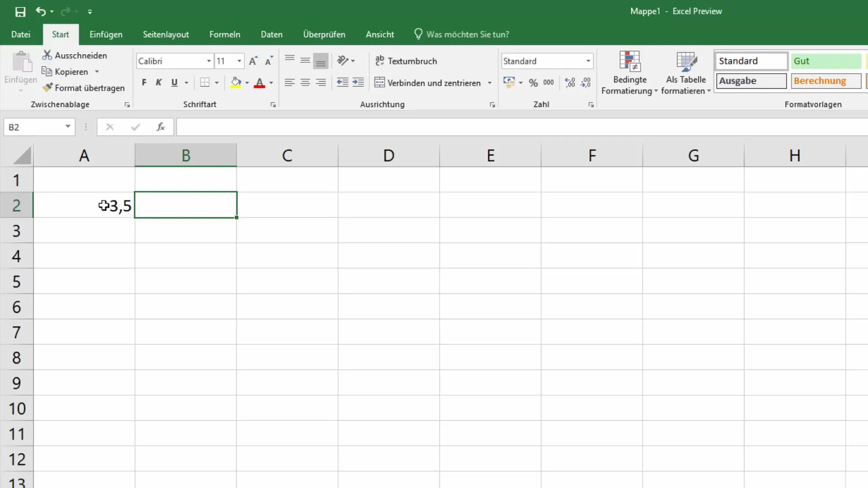The height and width of the screenshot is (488, 868).
Task: Toggle italic (K) formatting
Action: pos(159,83)
